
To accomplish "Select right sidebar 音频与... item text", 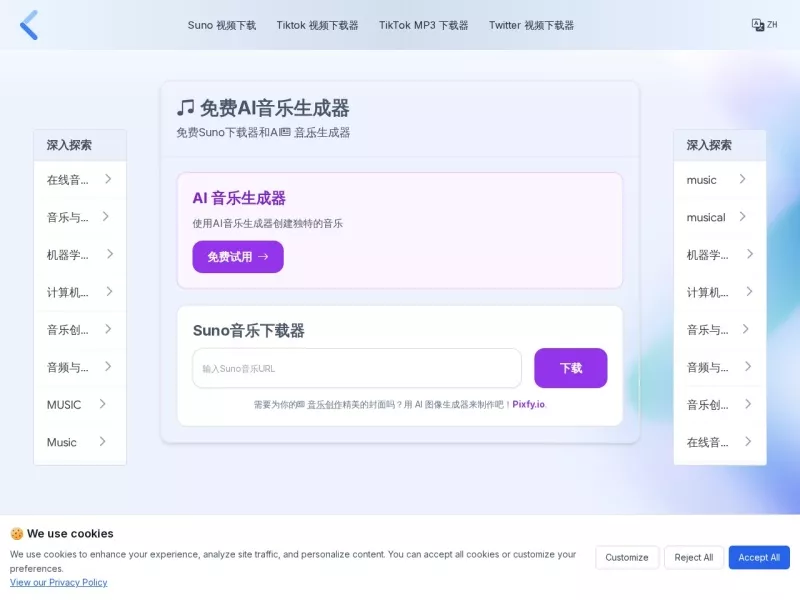I will [x=707, y=367].
